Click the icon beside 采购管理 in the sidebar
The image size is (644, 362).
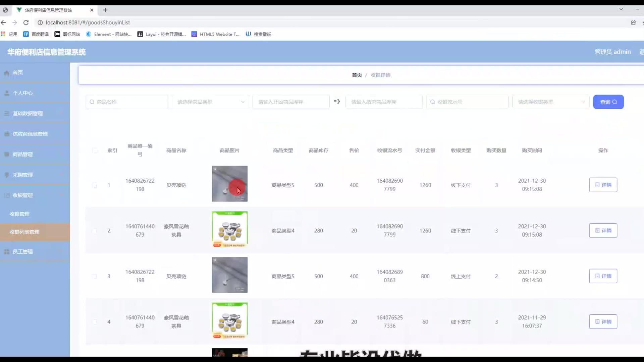[7, 175]
